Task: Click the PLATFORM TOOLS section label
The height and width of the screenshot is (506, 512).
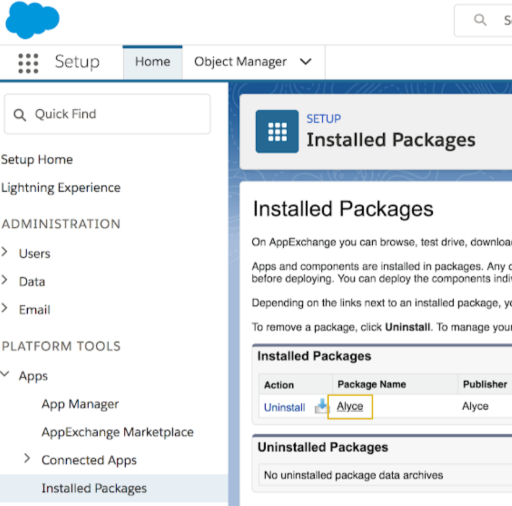Action: (x=61, y=346)
